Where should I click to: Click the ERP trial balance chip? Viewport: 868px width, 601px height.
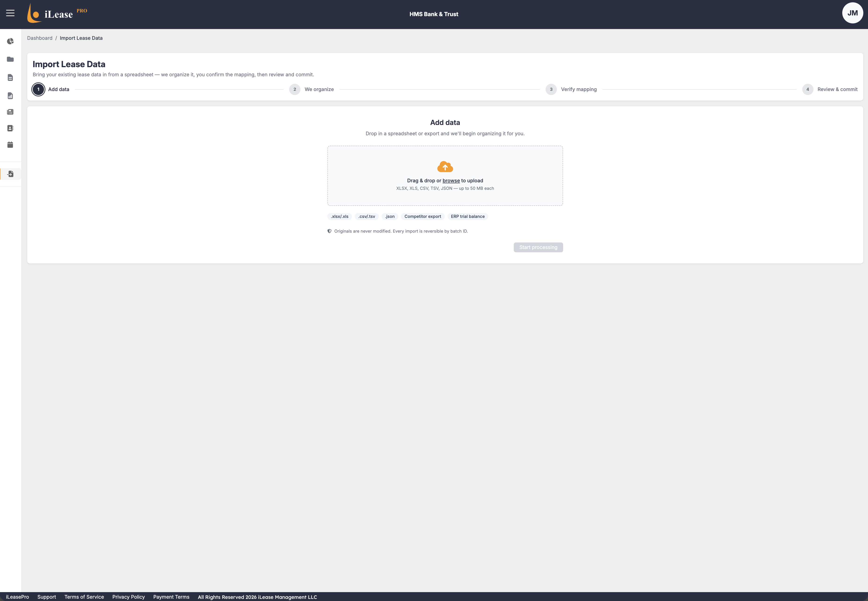pos(467,216)
